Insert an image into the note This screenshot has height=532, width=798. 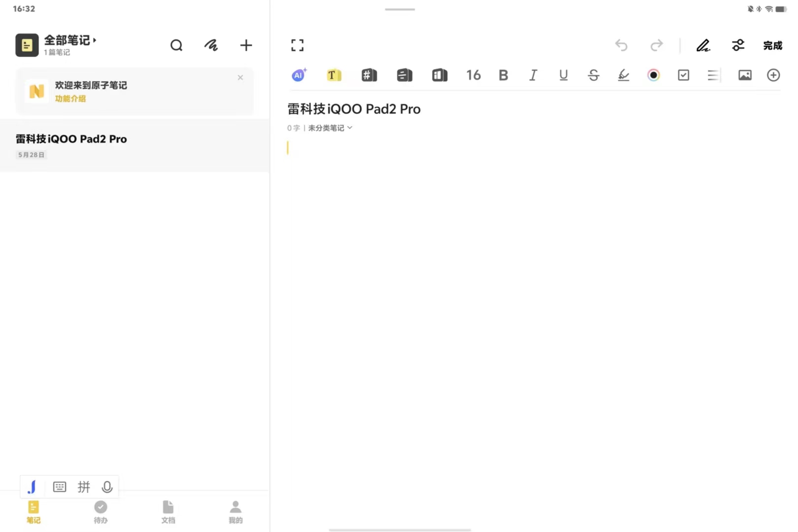[745, 75]
